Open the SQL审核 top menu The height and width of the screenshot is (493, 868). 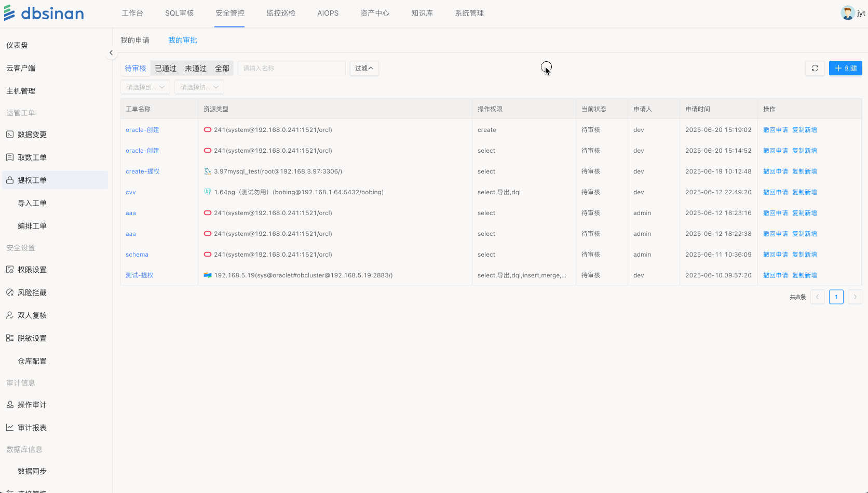(179, 13)
